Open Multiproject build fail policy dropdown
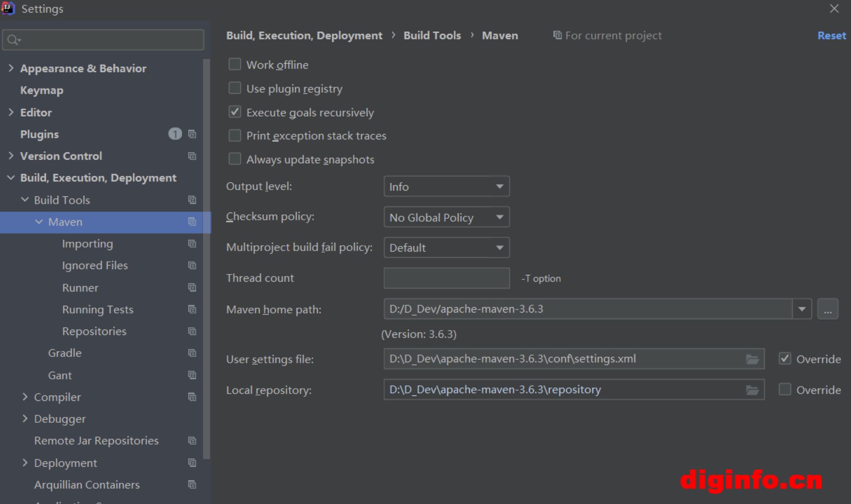The image size is (851, 504). pyautogui.click(x=447, y=248)
